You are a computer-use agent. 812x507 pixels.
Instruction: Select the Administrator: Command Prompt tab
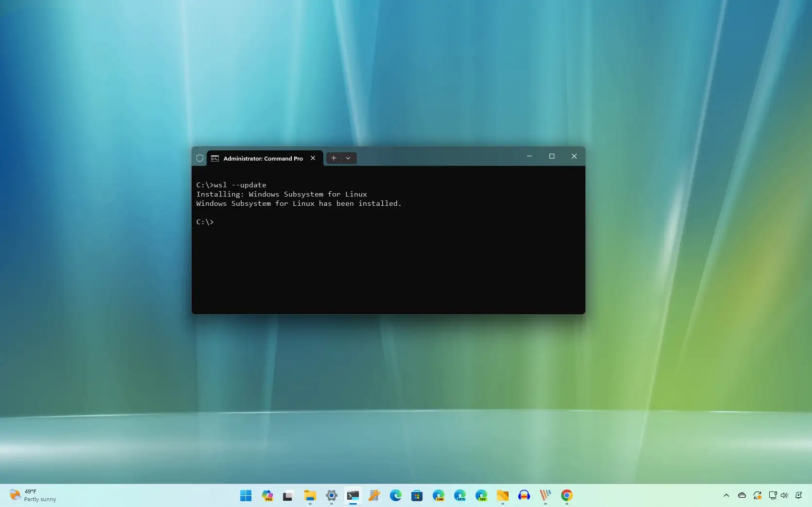263,159
